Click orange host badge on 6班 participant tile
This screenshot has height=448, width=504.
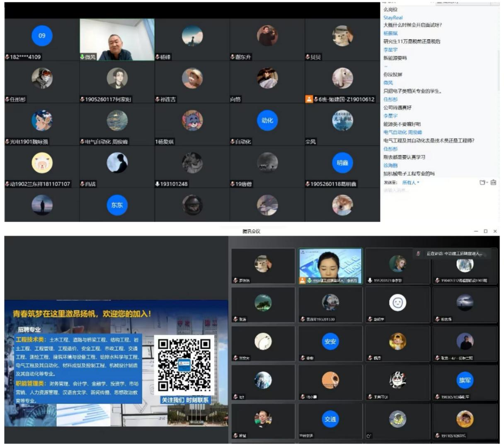[309, 99]
